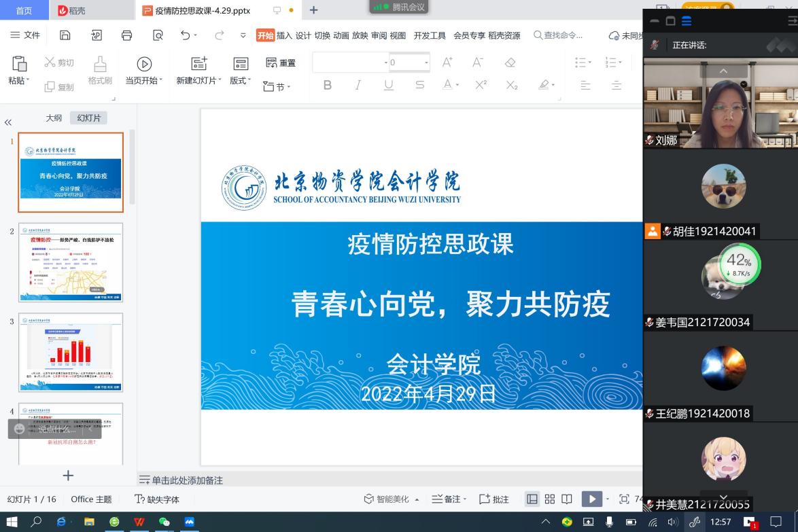The width and height of the screenshot is (798, 532).
Task: Toggle normal view in status bar
Action: (x=532, y=499)
